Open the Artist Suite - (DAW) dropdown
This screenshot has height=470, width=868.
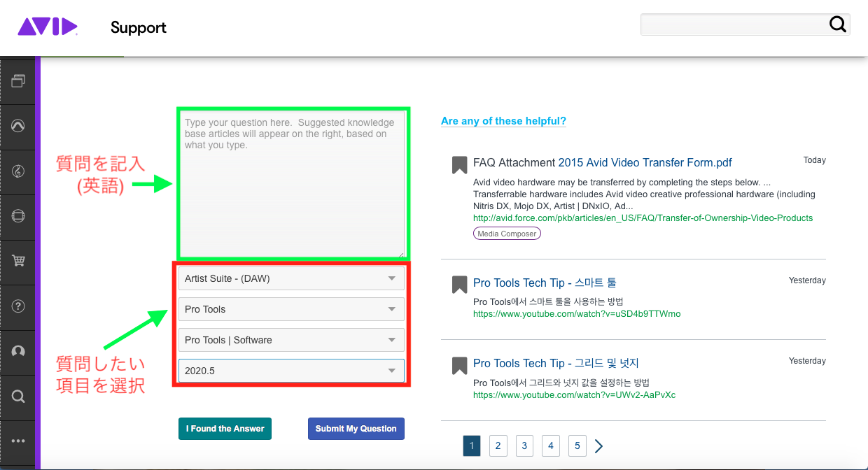pos(291,278)
